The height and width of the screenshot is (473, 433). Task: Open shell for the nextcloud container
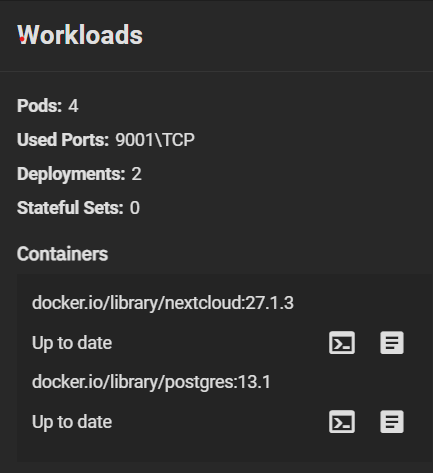pyautogui.click(x=342, y=343)
